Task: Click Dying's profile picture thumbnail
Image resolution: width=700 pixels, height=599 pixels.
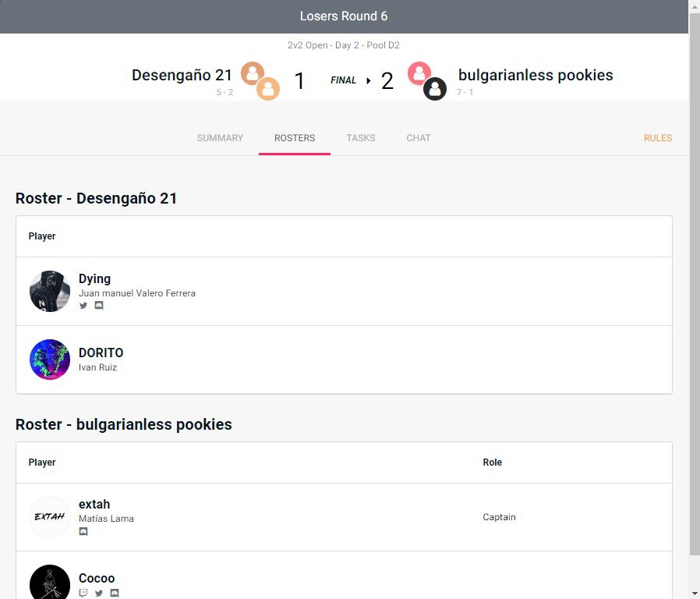Action: 50,291
